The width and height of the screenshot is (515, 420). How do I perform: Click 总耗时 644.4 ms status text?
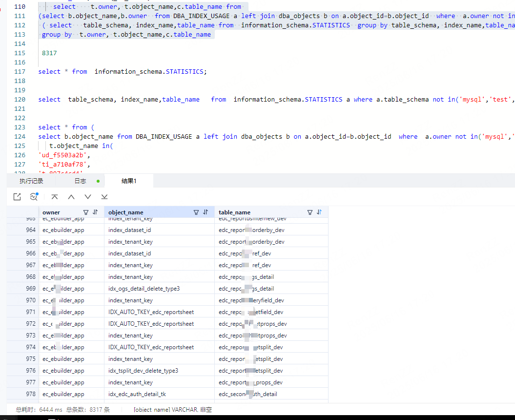39,410
